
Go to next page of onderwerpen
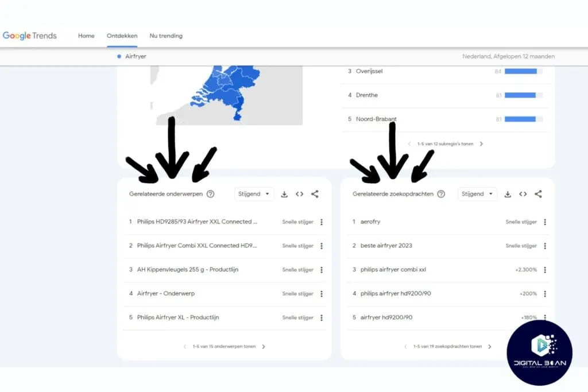pyautogui.click(x=264, y=347)
